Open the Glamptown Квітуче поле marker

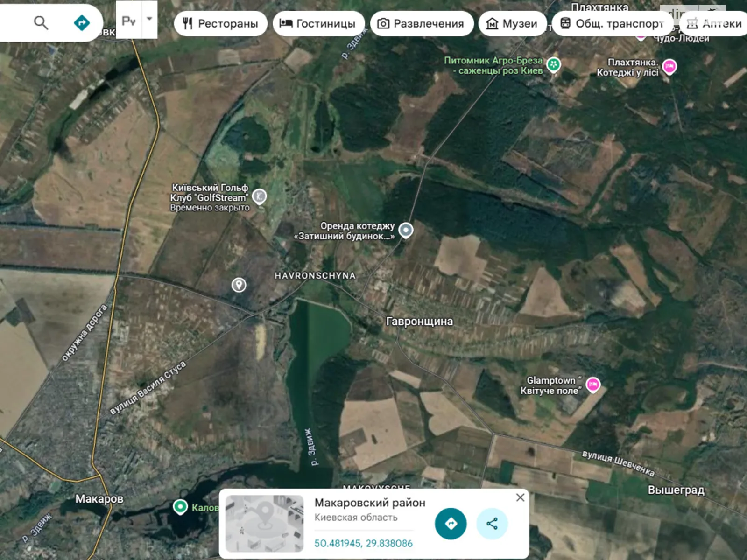[593, 385]
